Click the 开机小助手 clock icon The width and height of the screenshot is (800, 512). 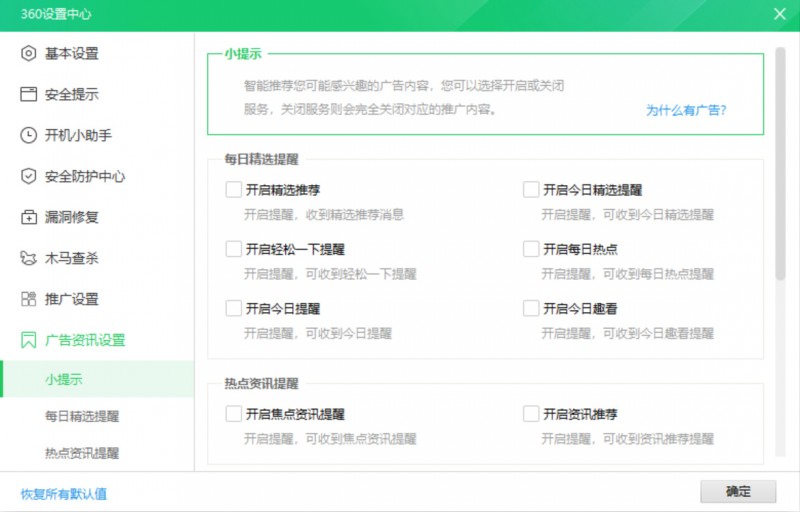[x=29, y=135]
